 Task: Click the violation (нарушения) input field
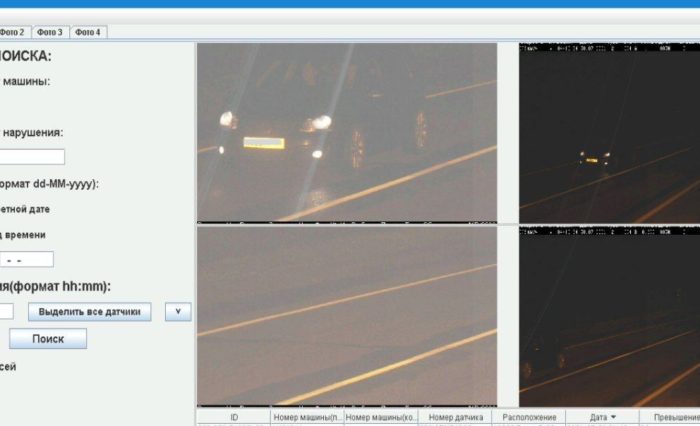coord(32,157)
